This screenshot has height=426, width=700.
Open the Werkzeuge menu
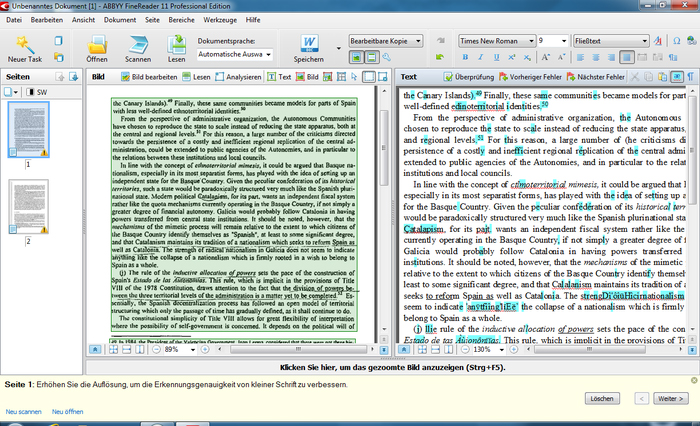(222, 19)
